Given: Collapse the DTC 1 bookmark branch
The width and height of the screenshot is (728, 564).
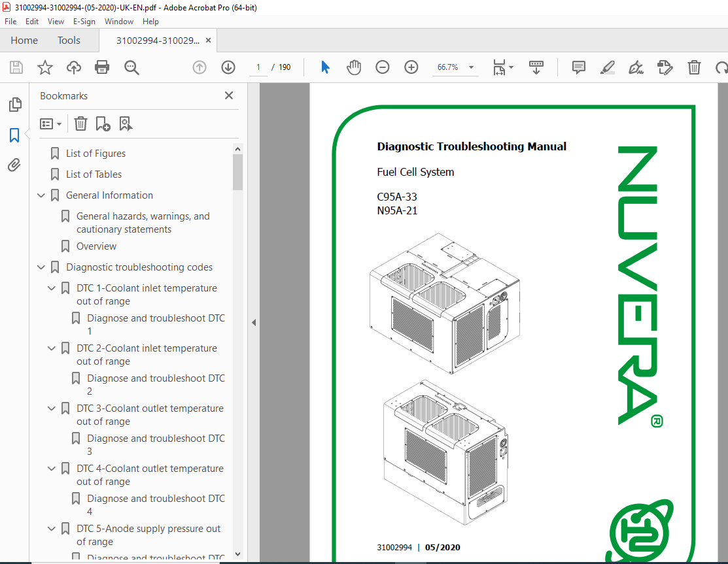Looking at the screenshot, I should pos(52,288).
